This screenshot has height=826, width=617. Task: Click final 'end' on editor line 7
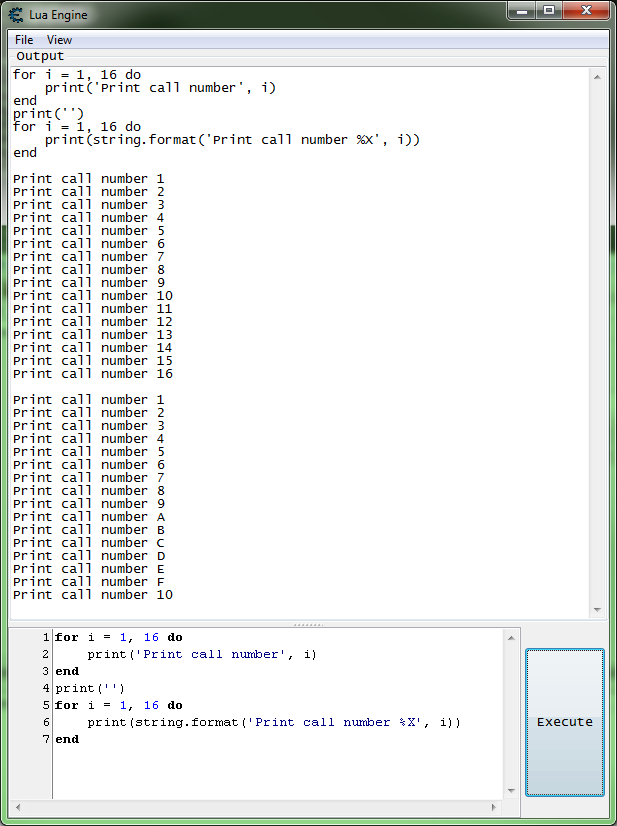point(67,739)
